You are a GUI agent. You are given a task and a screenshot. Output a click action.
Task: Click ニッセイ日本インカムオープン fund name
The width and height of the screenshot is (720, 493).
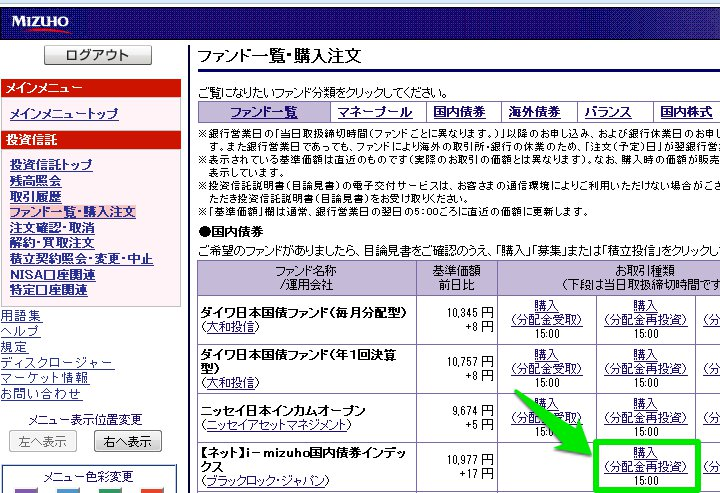point(283,410)
